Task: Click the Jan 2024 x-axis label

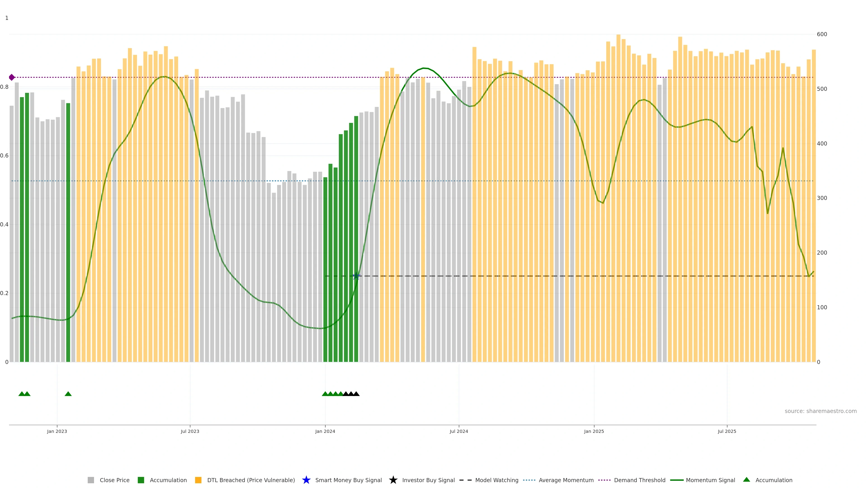Action: click(325, 432)
